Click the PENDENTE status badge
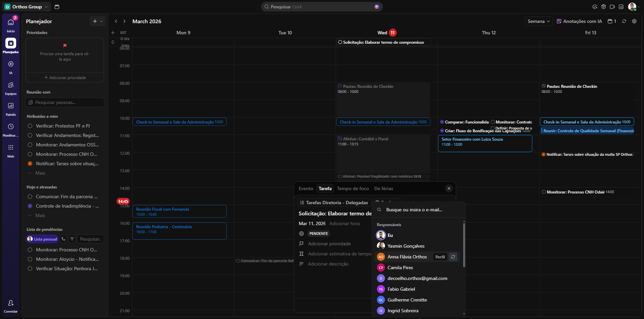Viewport: 644px width, 319px height. (318, 234)
